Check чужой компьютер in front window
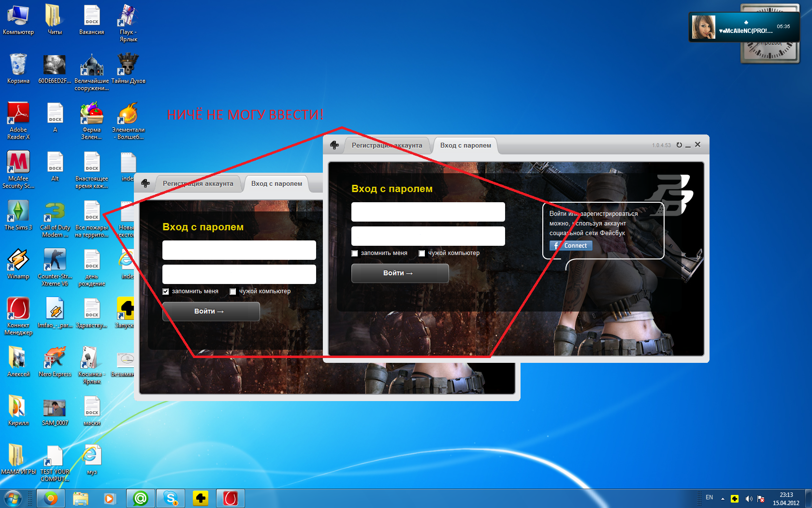812x508 pixels. (421, 253)
